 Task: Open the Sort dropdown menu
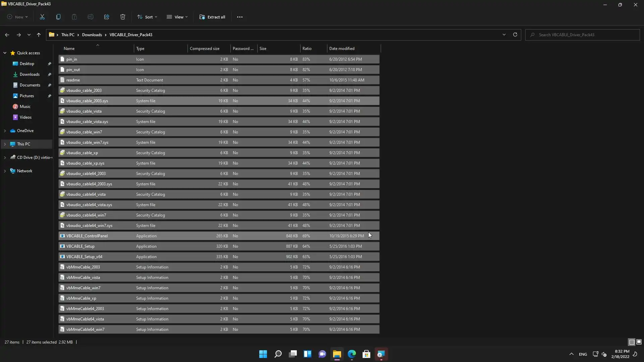click(147, 17)
